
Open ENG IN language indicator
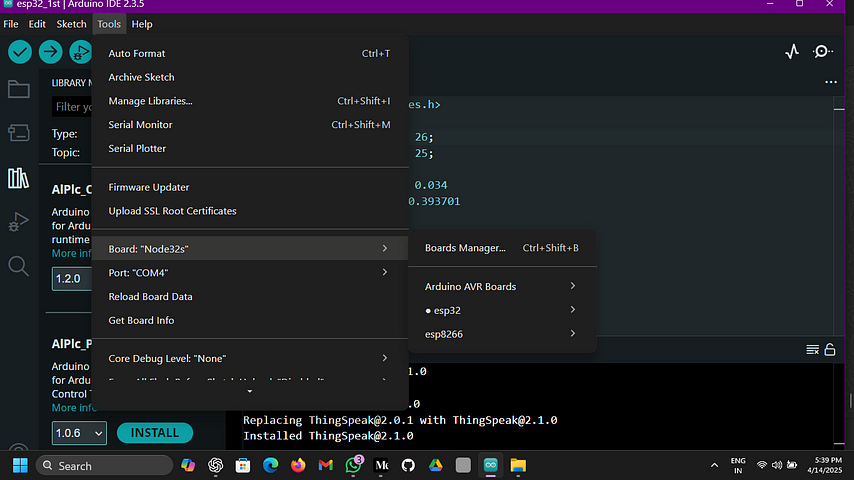pyautogui.click(x=738, y=465)
